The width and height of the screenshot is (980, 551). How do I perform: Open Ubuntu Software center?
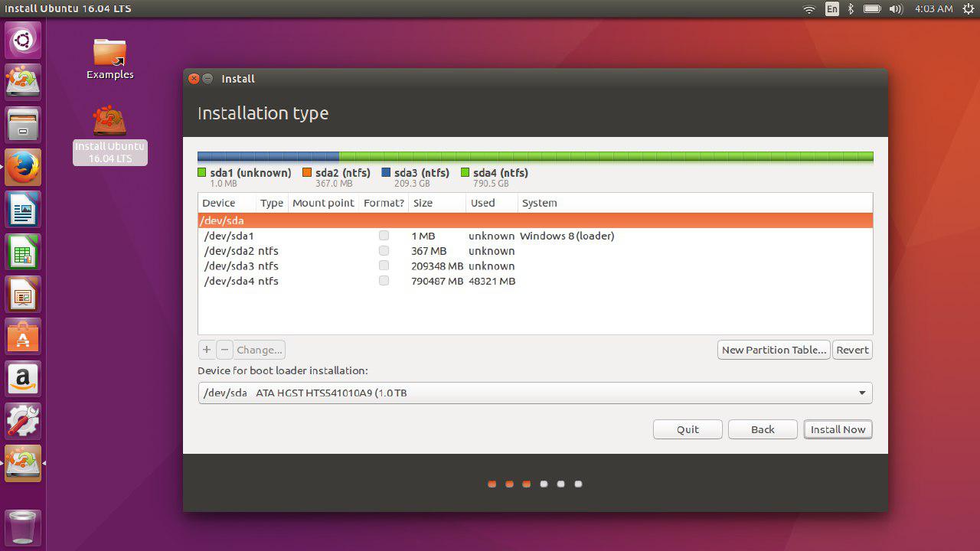[x=23, y=337]
